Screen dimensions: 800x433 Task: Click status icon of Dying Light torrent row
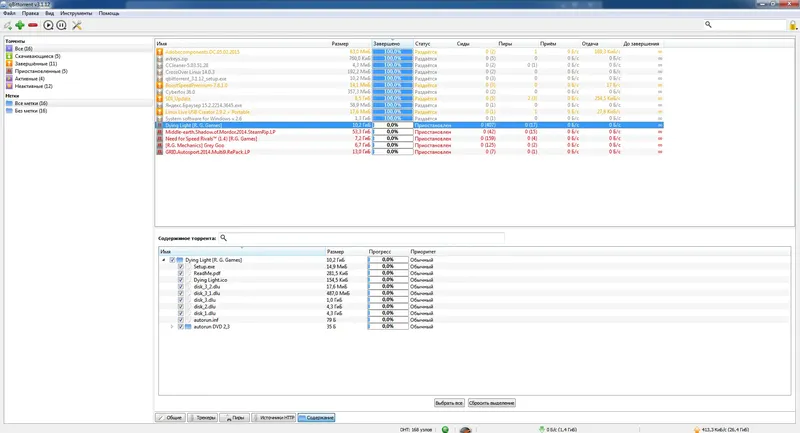pos(160,125)
